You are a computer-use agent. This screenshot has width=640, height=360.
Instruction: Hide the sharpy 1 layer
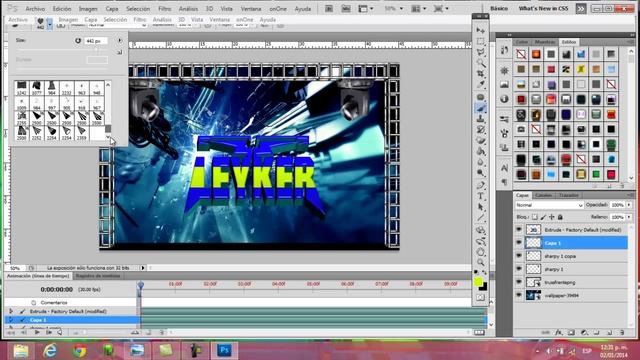[x=519, y=269]
